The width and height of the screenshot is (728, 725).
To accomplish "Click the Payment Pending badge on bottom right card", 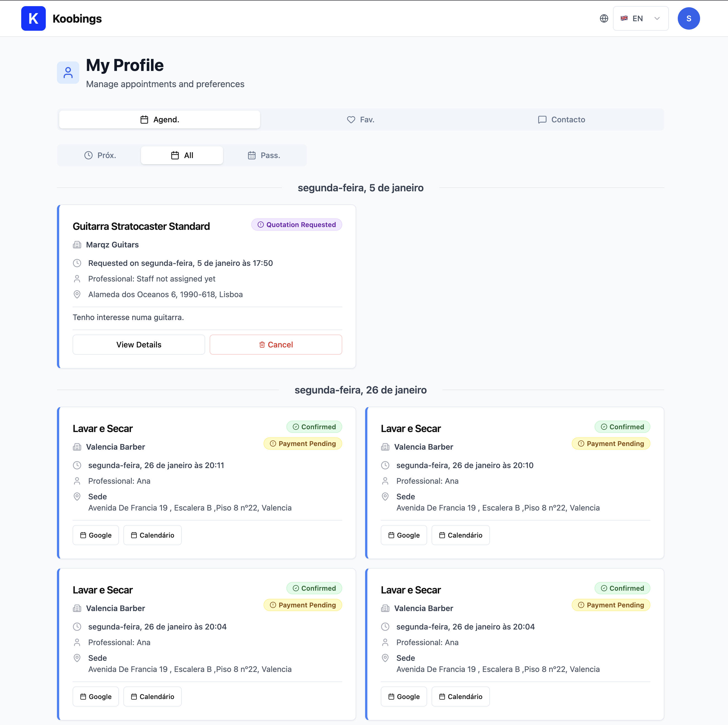I will coord(611,605).
